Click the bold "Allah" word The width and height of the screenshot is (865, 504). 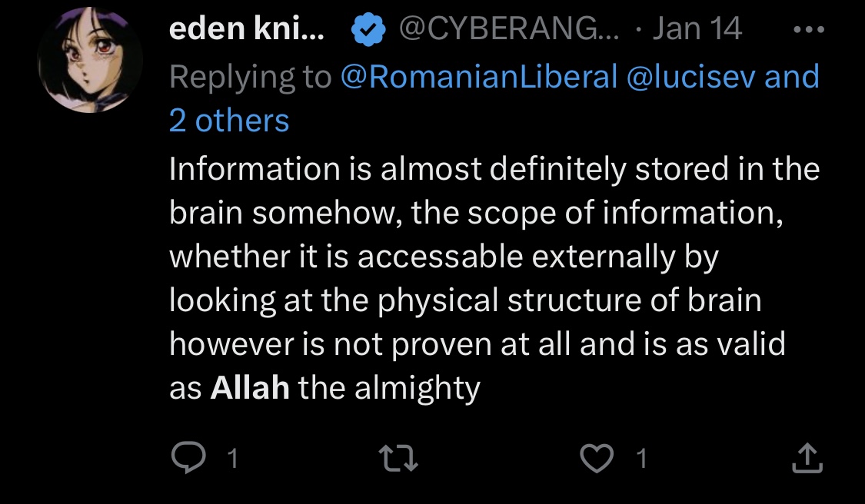[250, 388]
